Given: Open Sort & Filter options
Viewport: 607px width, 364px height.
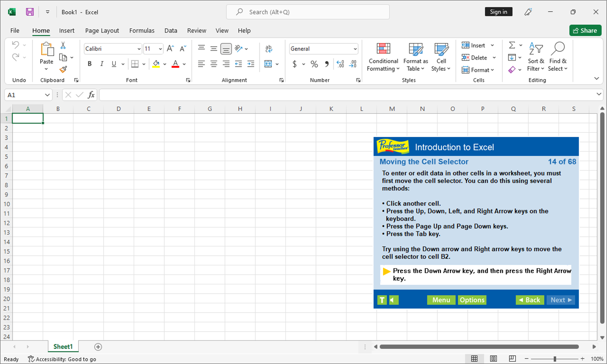Looking at the screenshot, I should (535, 57).
